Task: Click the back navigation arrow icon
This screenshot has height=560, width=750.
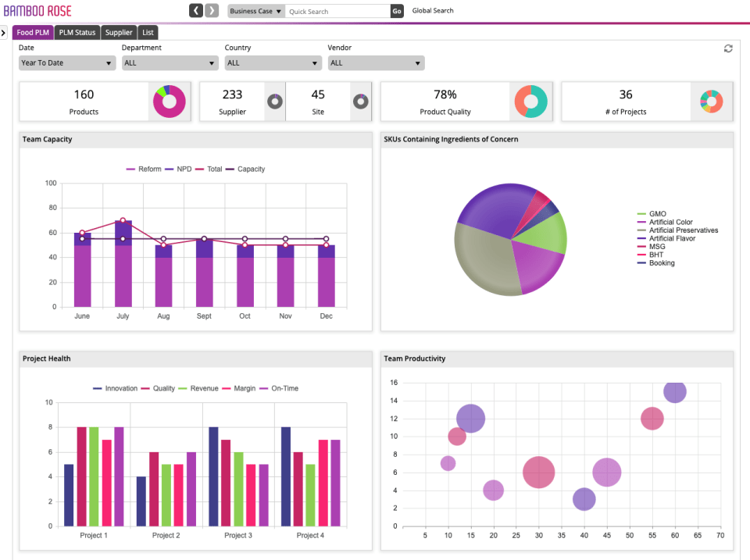Action: (x=195, y=10)
